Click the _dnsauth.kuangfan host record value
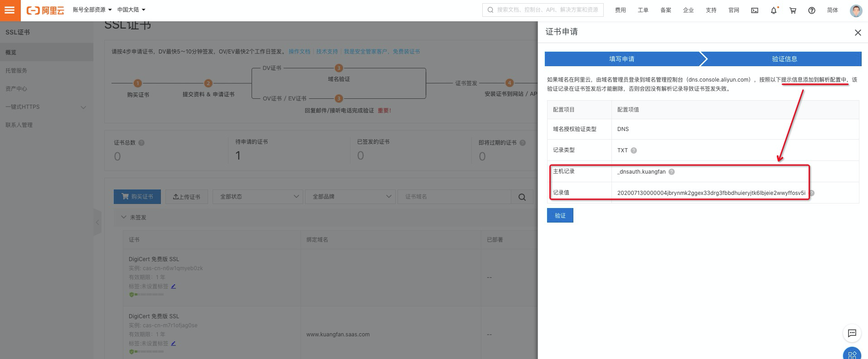This screenshot has height=359, width=868. click(641, 172)
